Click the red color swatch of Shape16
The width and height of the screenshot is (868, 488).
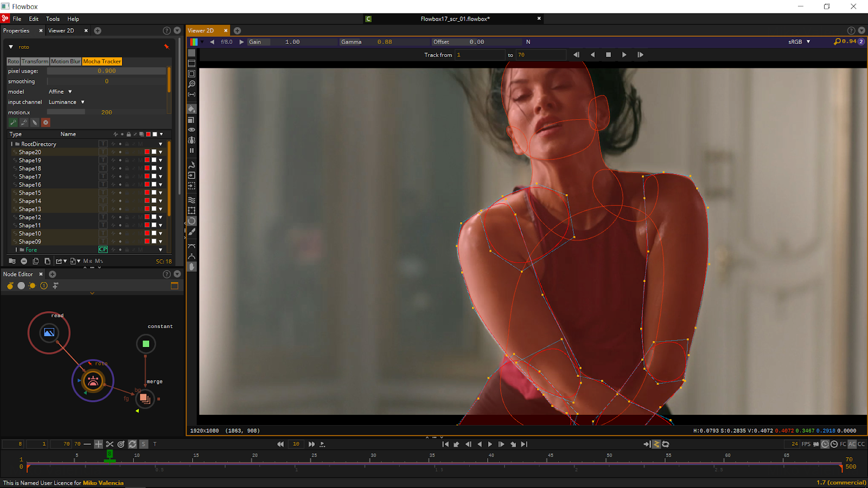(x=147, y=185)
